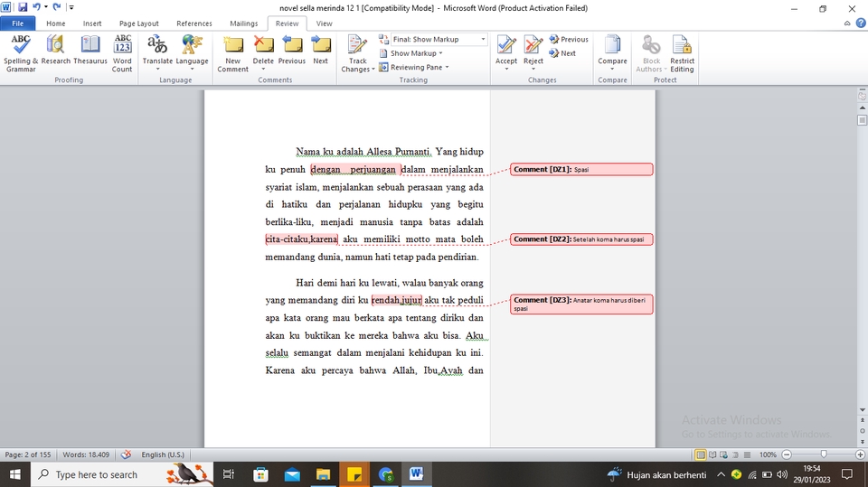Zoom out with minus button
Image resolution: width=868 pixels, height=487 pixels.
[x=787, y=454]
